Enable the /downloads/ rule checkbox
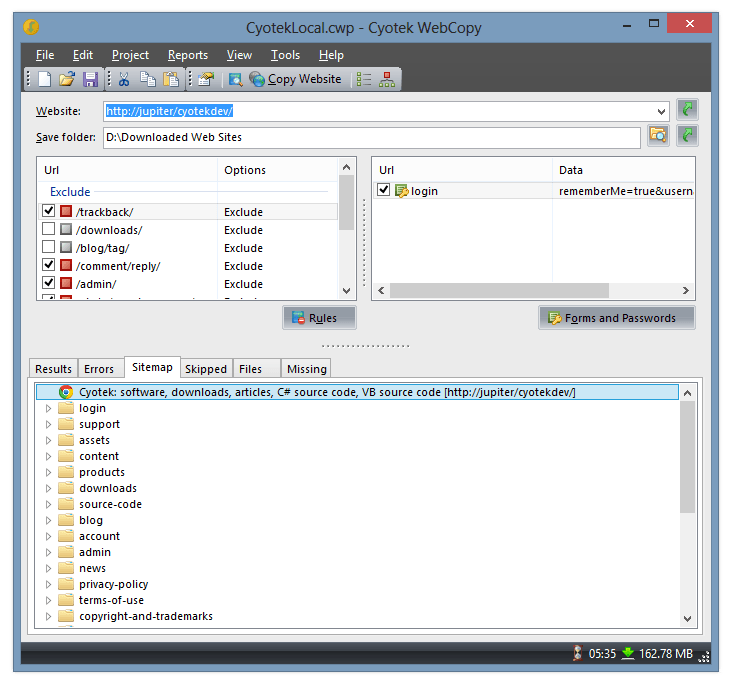The height and width of the screenshot is (691, 736). tap(48, 229)
